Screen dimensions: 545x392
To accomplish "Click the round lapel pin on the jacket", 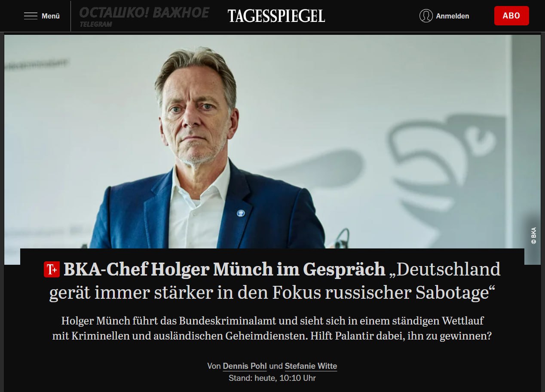I will pyautogui.click(x=240, y=212).
